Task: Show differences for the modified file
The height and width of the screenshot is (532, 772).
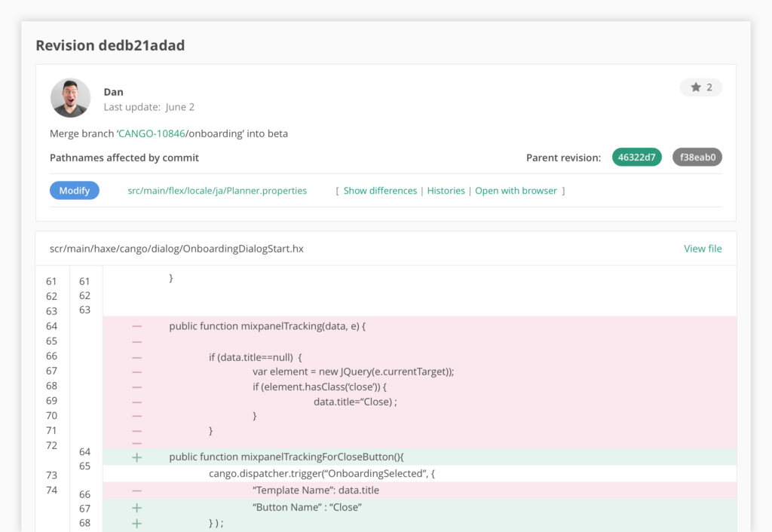Action: click(380, 191)
